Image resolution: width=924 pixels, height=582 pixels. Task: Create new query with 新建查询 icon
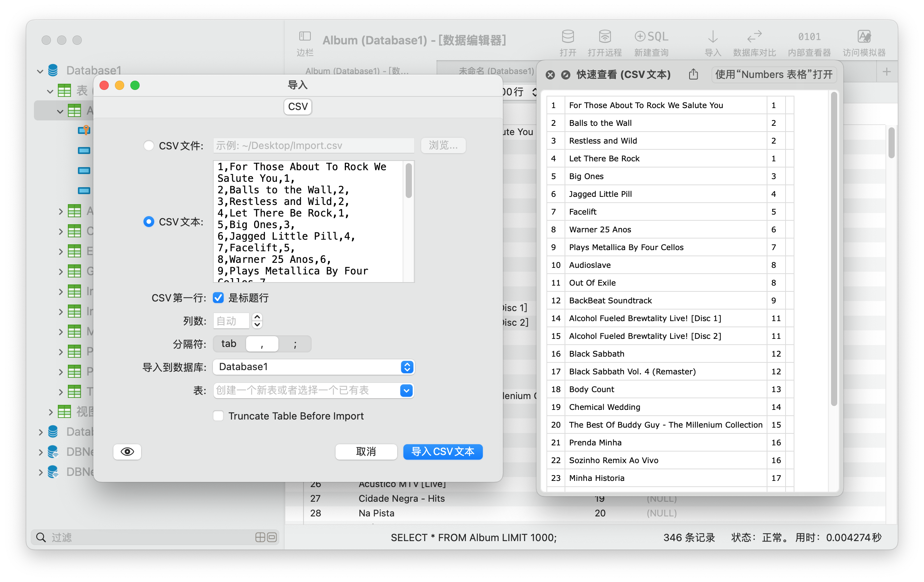click(x=651, y=37)
